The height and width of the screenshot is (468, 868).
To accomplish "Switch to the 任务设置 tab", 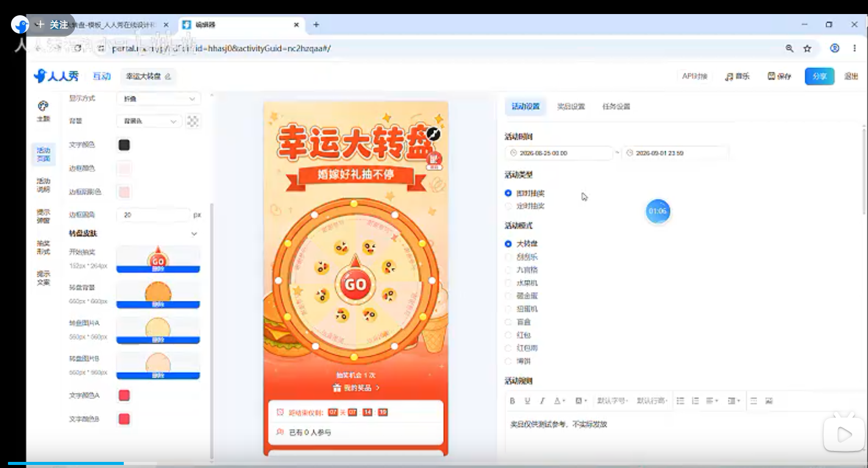I will 616,106.
